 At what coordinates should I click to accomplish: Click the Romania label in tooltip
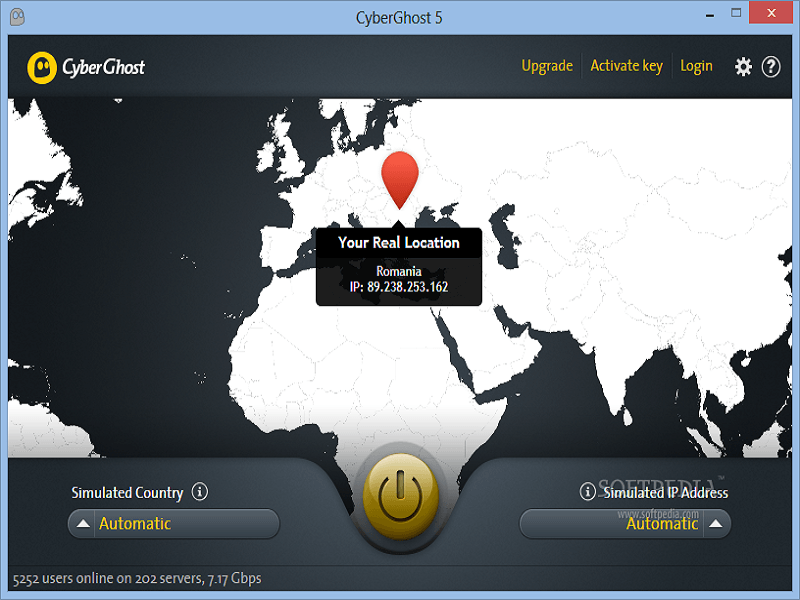click(399, 271)
